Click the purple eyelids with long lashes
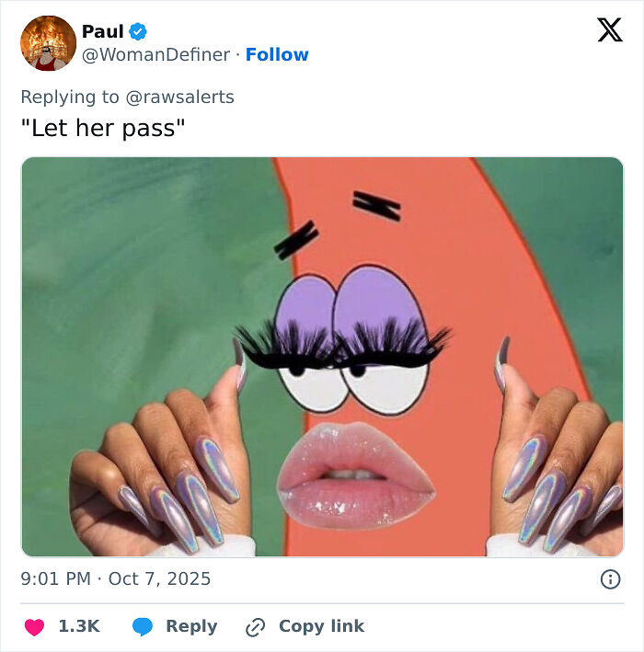644x652 pixels. pos(343,322)
